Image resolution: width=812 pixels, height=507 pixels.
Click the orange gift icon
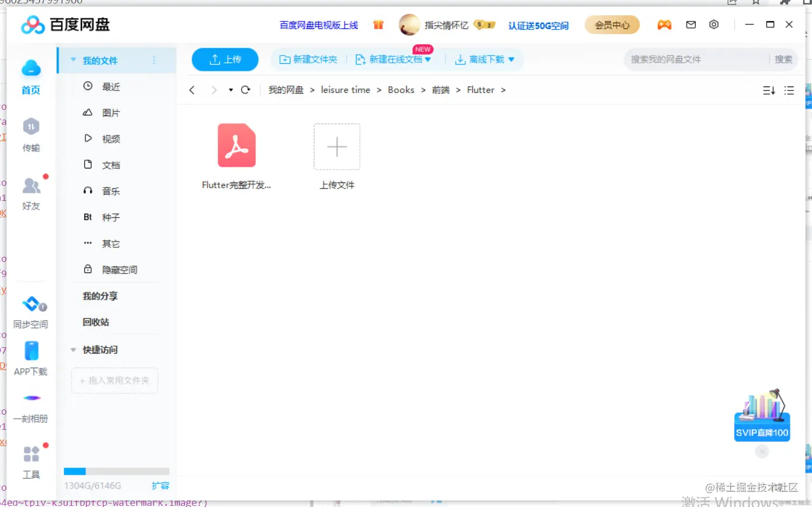point(378,24)
